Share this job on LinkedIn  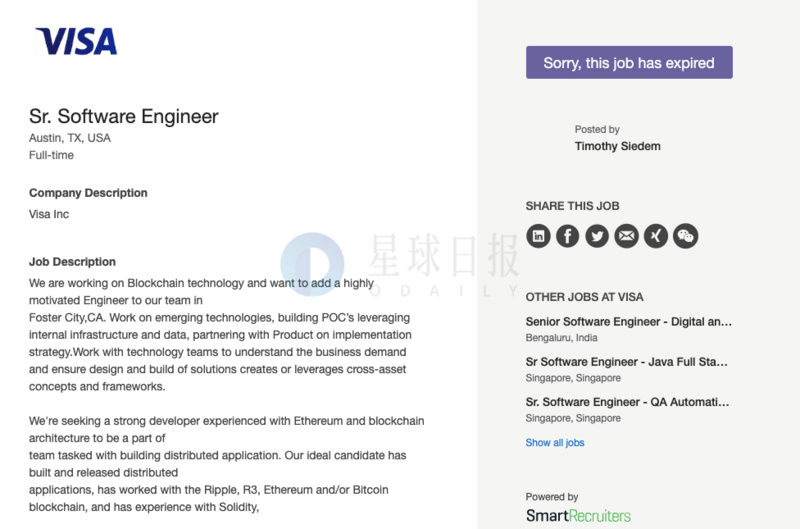[538, 236]
